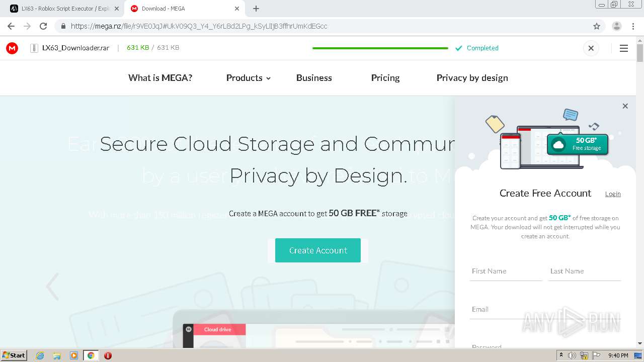Open the Pricing page
Screen dimensions: 644x362
coord(385,78)
